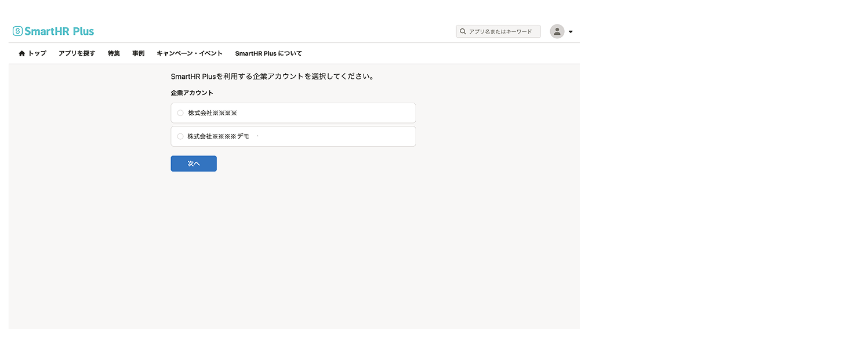Open SmartHR Plus について page
Viewport: 868px width, 352px height.
tap(268, 53)
